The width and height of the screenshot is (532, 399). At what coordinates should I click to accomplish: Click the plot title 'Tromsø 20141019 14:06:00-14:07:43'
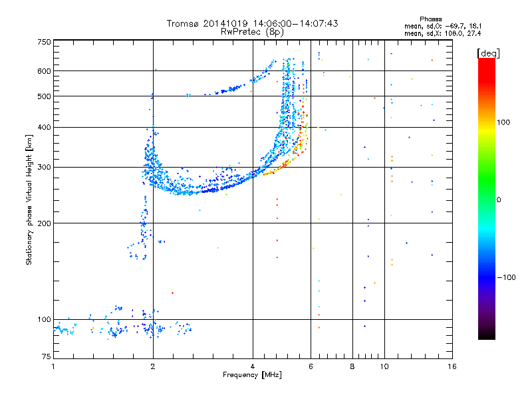(x=252, y=23)
